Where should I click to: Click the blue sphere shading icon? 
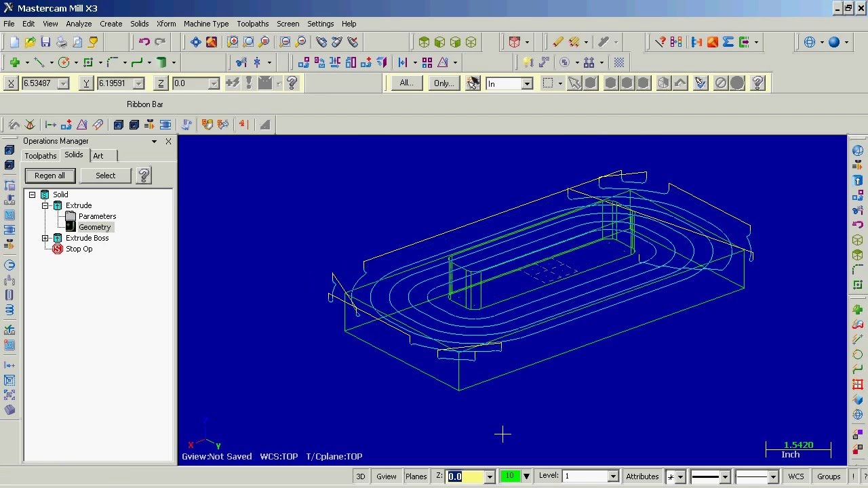click(x=834, y=42)
